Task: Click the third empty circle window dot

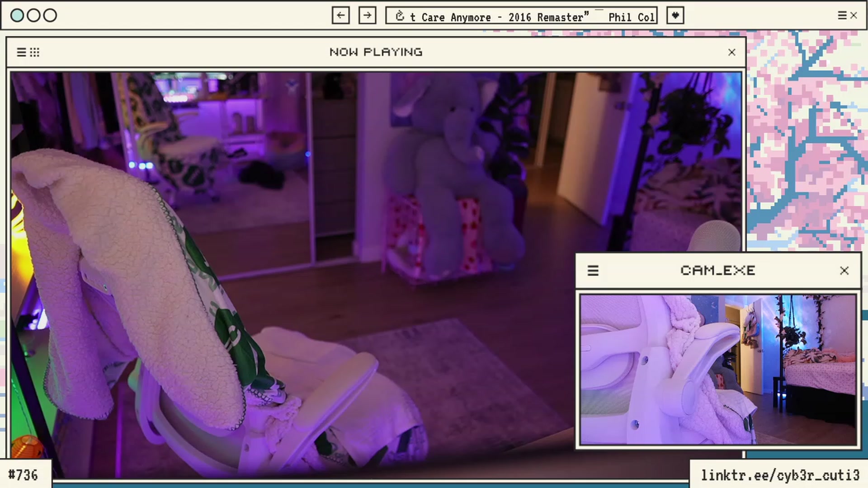Action: (50, 15)
